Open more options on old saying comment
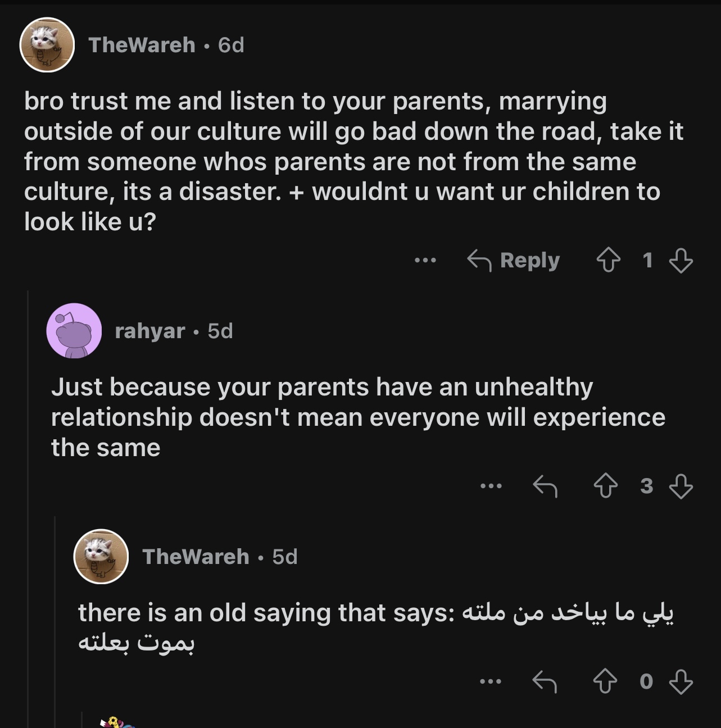This screenshot has width=721, height=728. click(491, 681)
